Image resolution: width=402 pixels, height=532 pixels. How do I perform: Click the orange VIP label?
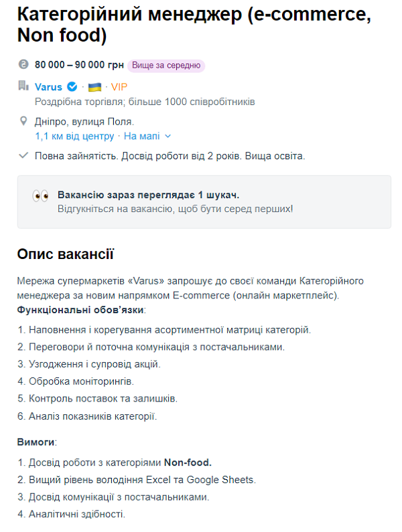(x=119, y=87)
